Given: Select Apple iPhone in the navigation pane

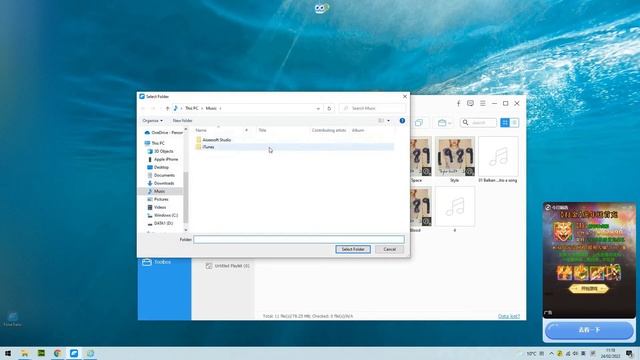Looking at the screenshot, I should click(165, 159).
